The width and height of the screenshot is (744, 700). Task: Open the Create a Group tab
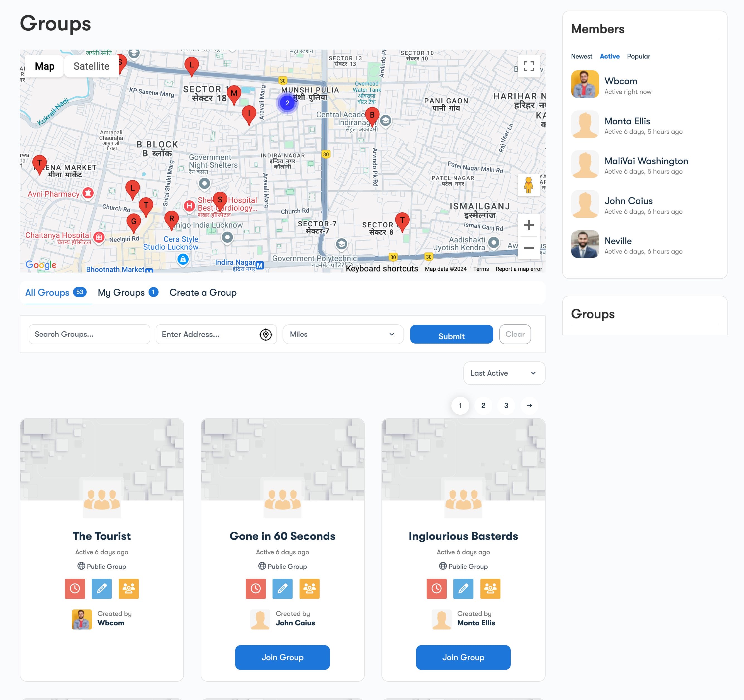pos(203,292)
